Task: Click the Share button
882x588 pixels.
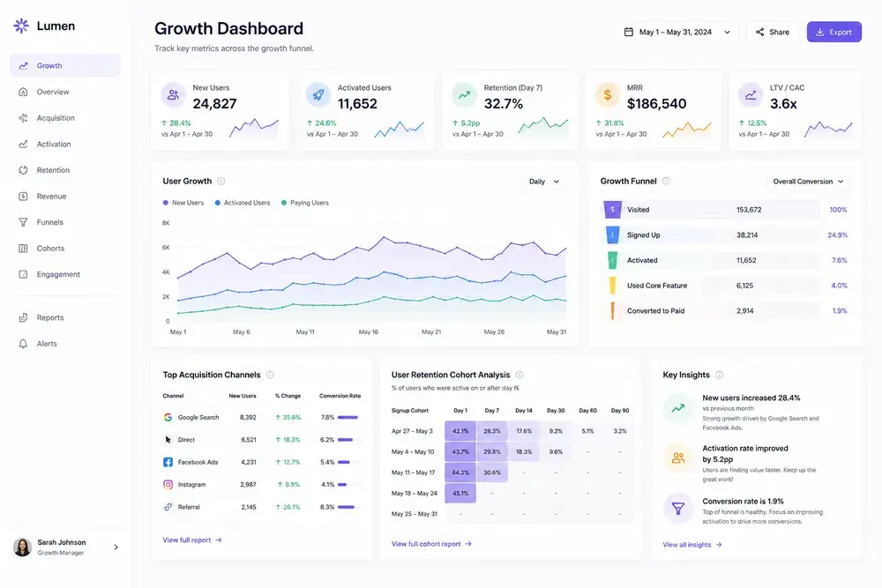Action: point(773,32)
